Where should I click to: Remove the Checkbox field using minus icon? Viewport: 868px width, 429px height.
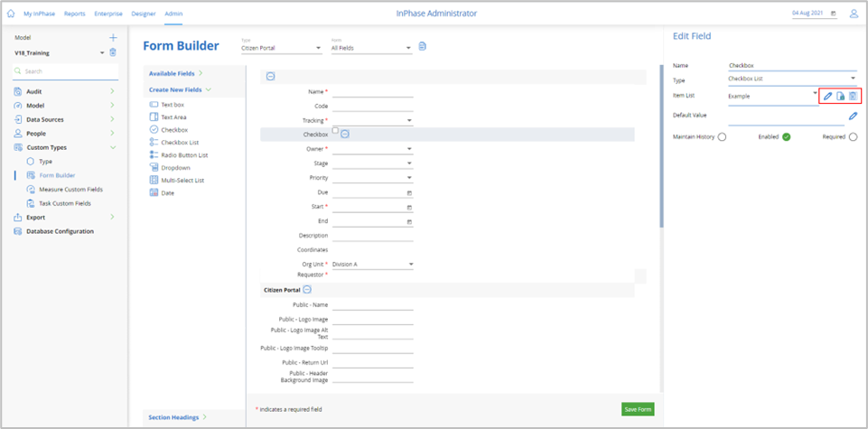point(344,134)
